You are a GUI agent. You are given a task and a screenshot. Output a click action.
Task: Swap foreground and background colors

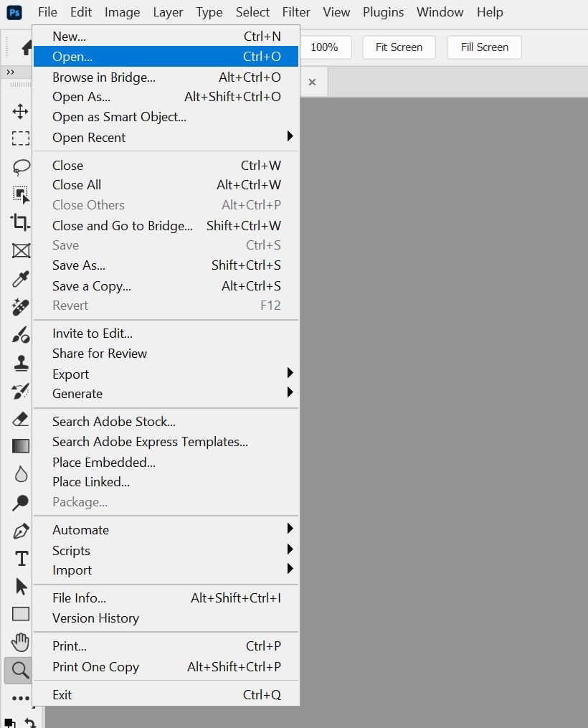(x=30, y=722)
